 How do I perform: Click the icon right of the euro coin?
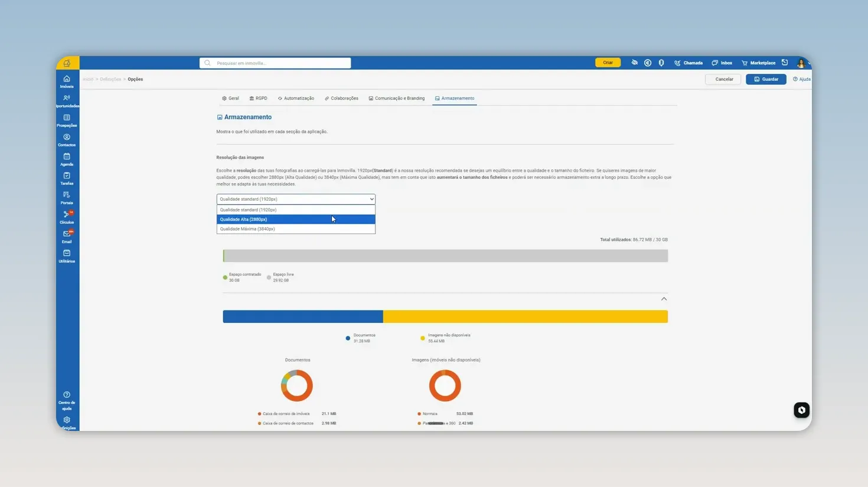tap(661, 63)
